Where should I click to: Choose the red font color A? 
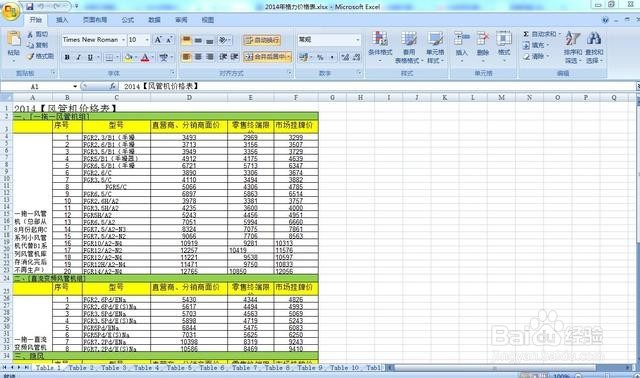click(x=145, y=57)
